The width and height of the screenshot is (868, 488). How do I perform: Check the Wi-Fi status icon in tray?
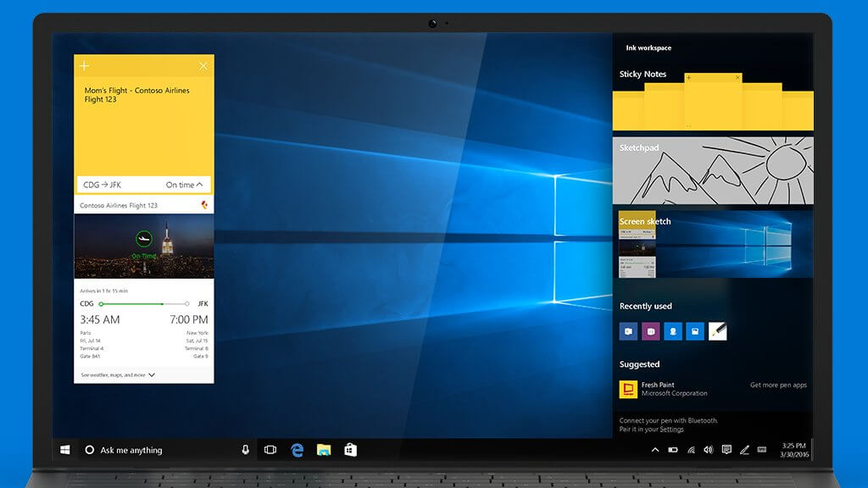[691, 450]
